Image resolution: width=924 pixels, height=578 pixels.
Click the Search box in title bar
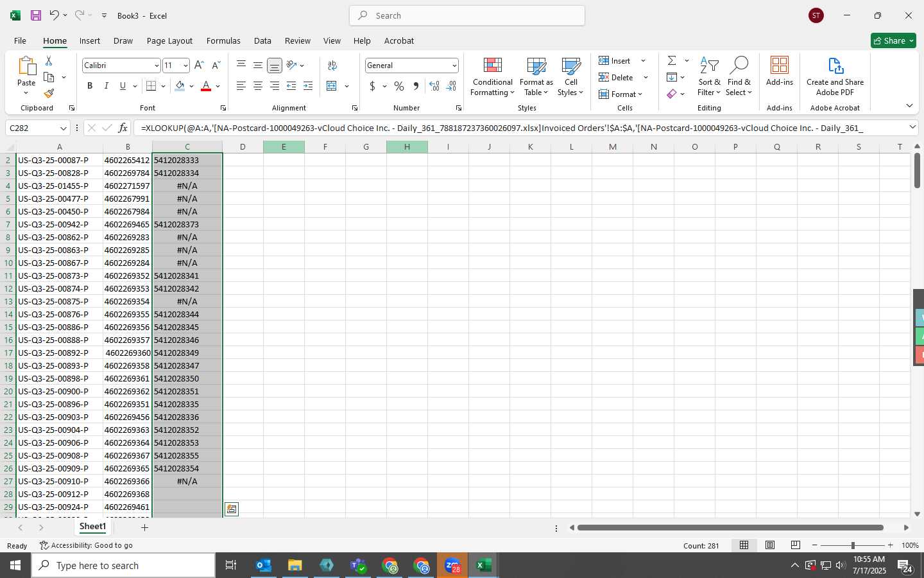coord(467,15)
